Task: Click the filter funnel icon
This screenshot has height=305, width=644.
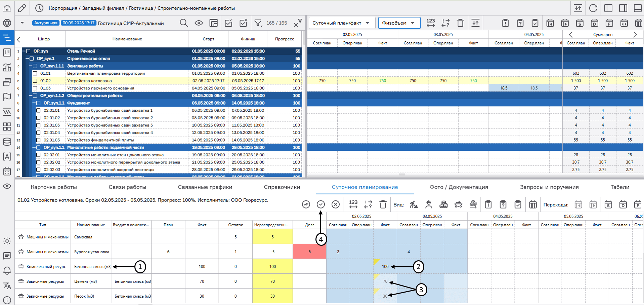Action: click(258, 23)
